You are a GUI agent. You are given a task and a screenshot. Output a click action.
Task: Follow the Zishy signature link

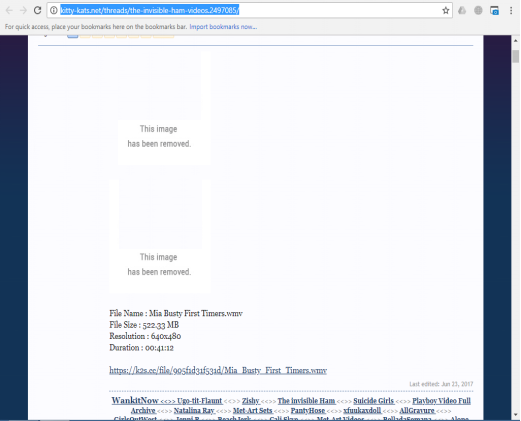pos(251,401)
